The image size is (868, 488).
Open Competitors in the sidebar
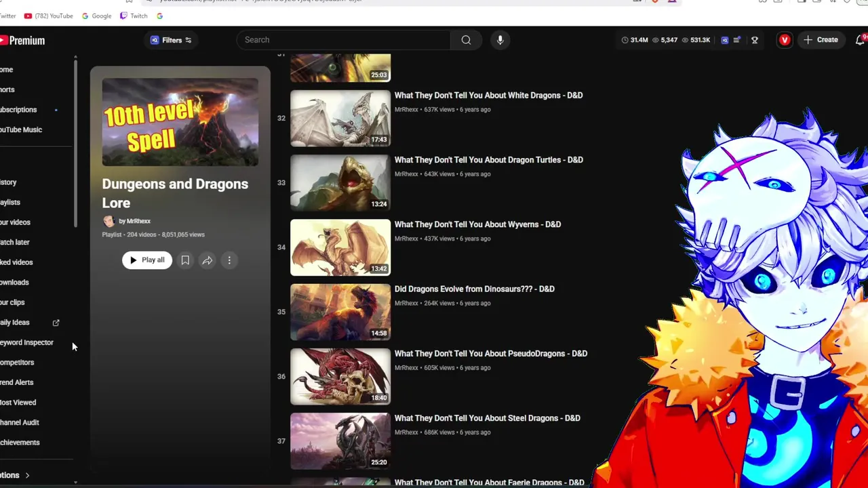(17, 363)
